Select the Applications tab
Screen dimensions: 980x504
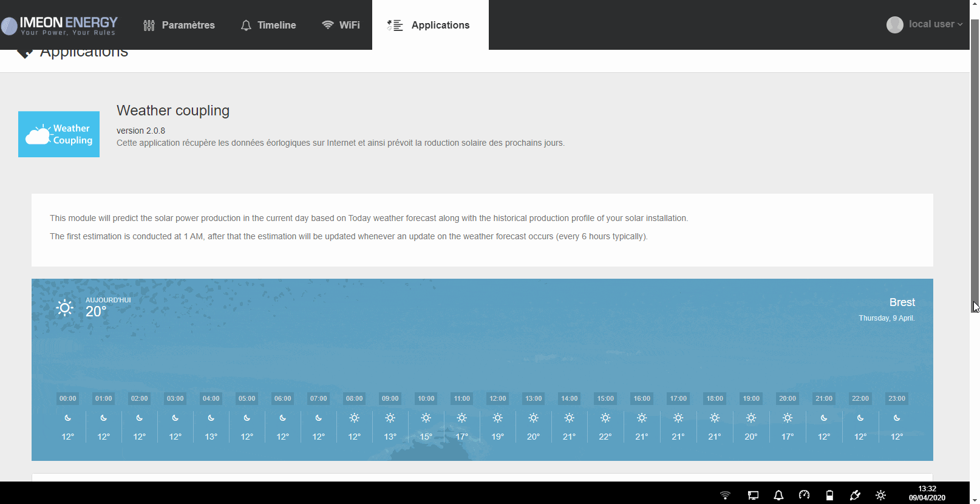(430, 25)
